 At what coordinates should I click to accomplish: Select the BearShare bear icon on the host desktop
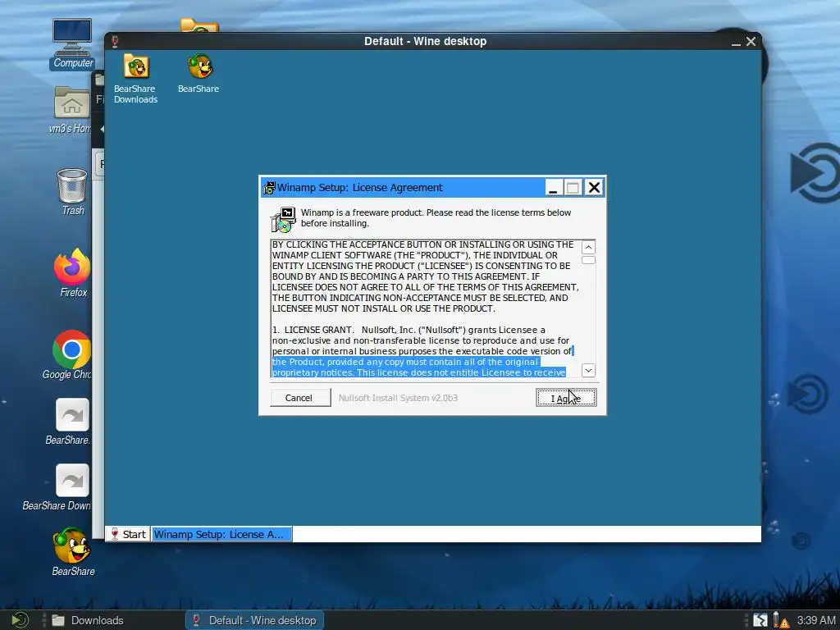(72, 552)
